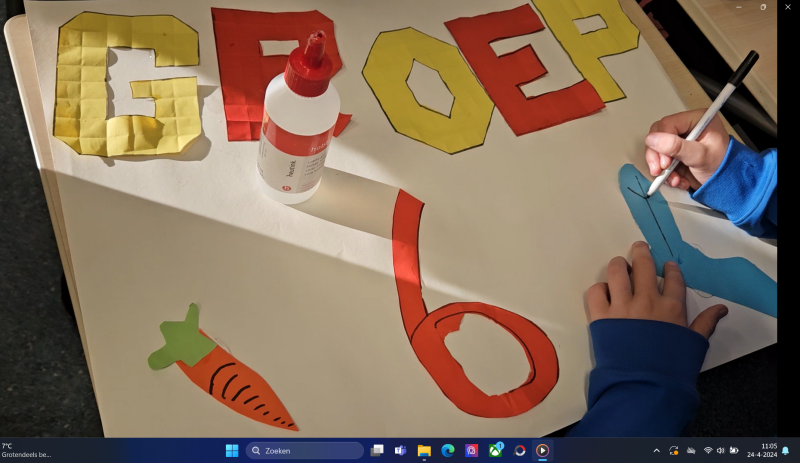Minimize the photo viewer window
The height and width of the screenshot is (463, 800).
coord(739,7)
